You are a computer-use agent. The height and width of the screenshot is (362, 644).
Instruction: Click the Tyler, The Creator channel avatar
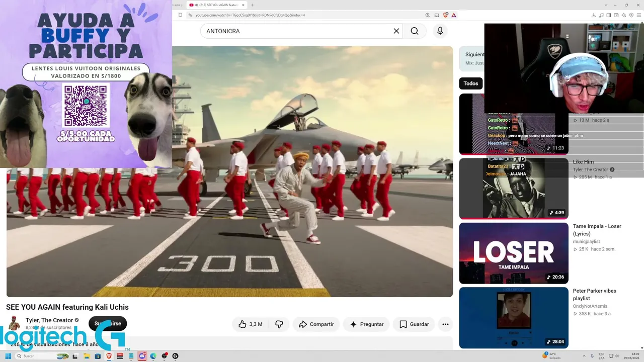(15, 323)
